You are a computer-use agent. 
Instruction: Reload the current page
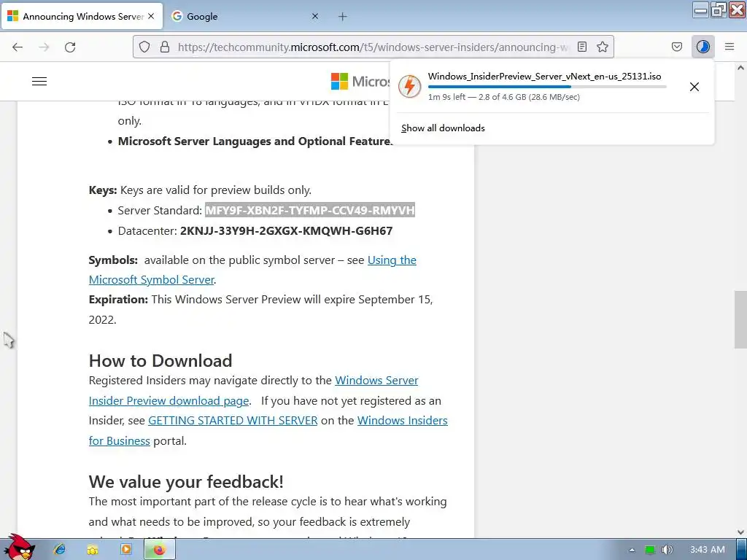[x=70, y=47]
